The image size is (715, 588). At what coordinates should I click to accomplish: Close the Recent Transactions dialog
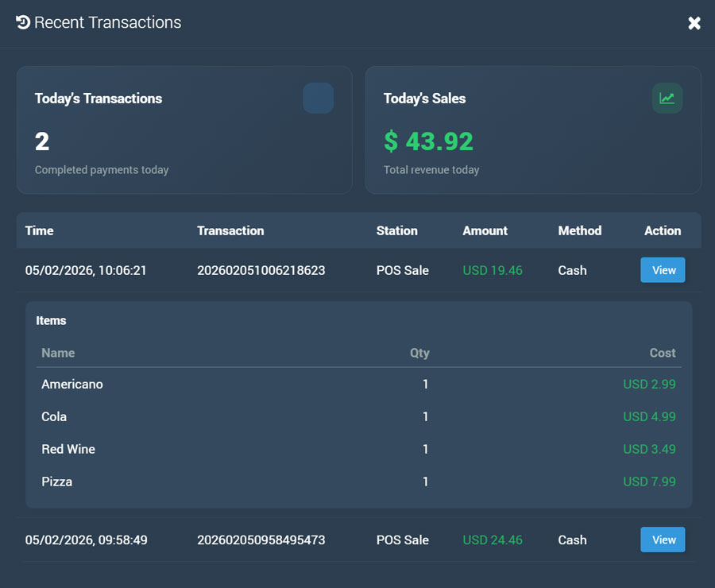(694, 23)
